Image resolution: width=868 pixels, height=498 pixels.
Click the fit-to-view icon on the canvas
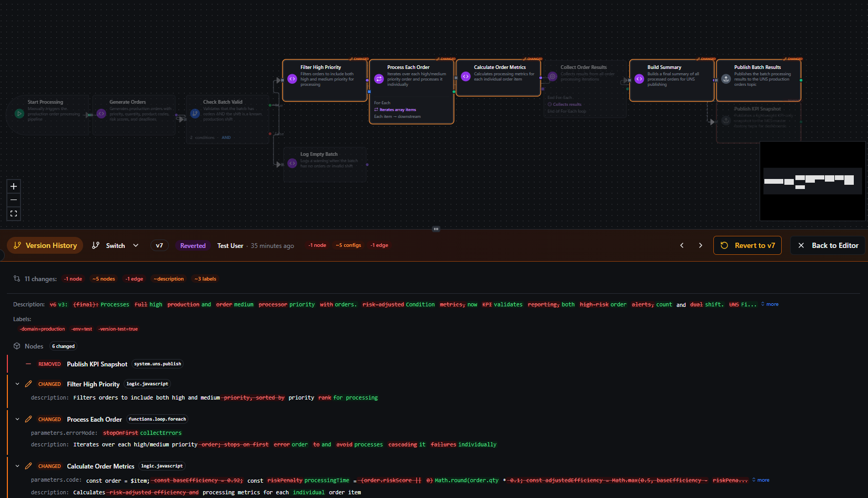click(14, 214)
